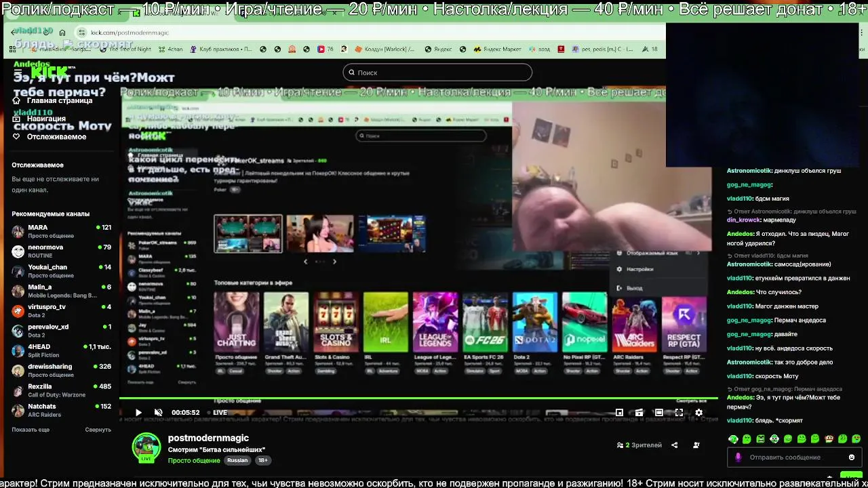
Task: Click the chat message 'скорость Моту'
Action: click(776, 376)
